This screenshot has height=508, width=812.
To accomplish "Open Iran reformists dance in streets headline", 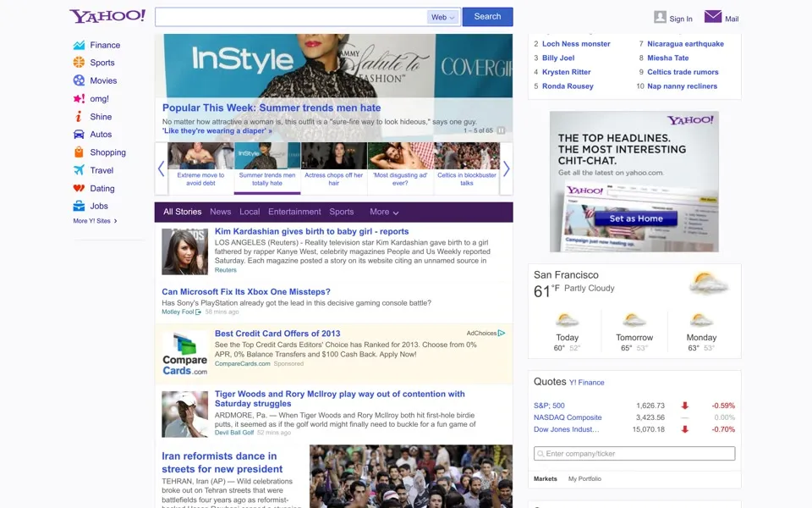I will (x=222, y=462).
